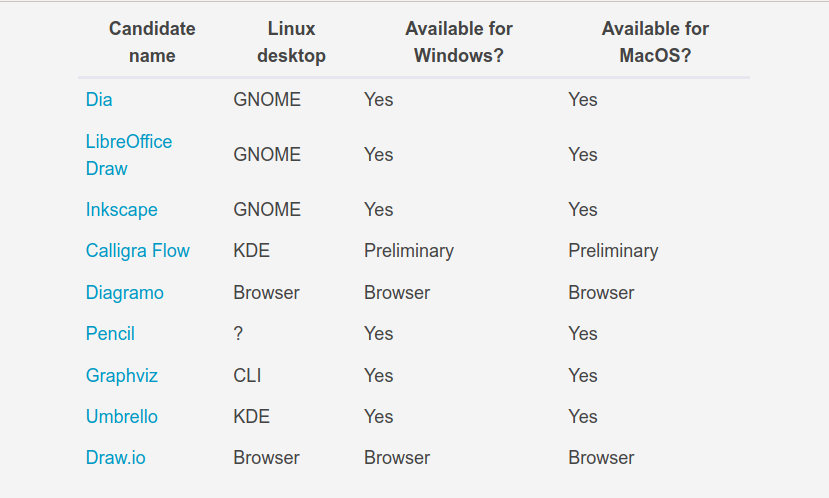Open the LibreOffice Draw link
The width and height of the screenshot is (829, 498).
tap(128, 155)
